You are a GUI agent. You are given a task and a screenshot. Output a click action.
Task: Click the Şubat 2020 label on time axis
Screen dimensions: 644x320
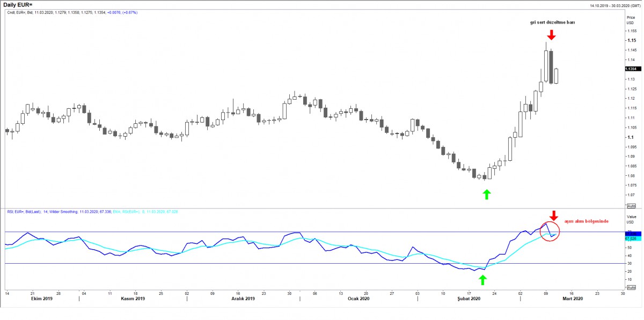tap(468, 299)
